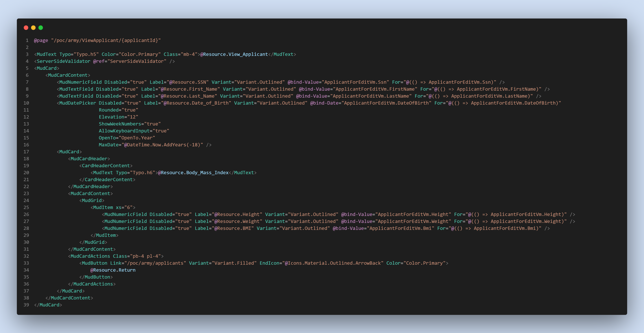
Task: Click @ref="ServerSideValidator" on line 4
Action: click(x=130, y=61)
